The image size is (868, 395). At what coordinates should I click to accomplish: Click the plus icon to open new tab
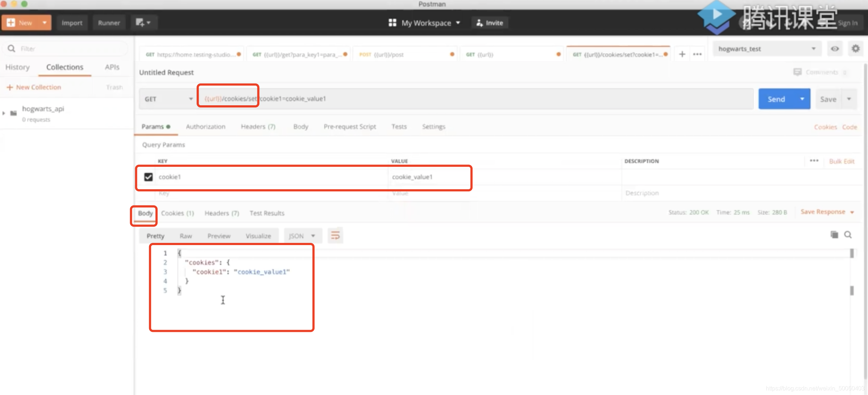coord(682,54)
